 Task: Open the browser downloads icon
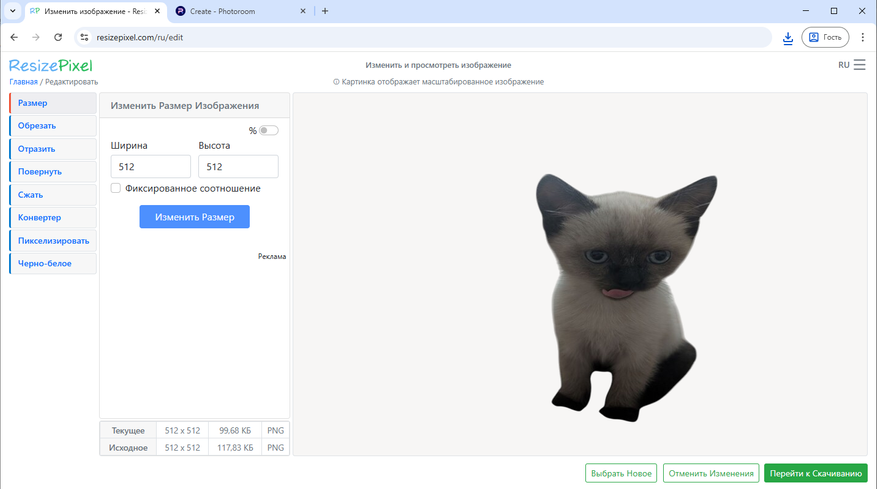[788, 37]
